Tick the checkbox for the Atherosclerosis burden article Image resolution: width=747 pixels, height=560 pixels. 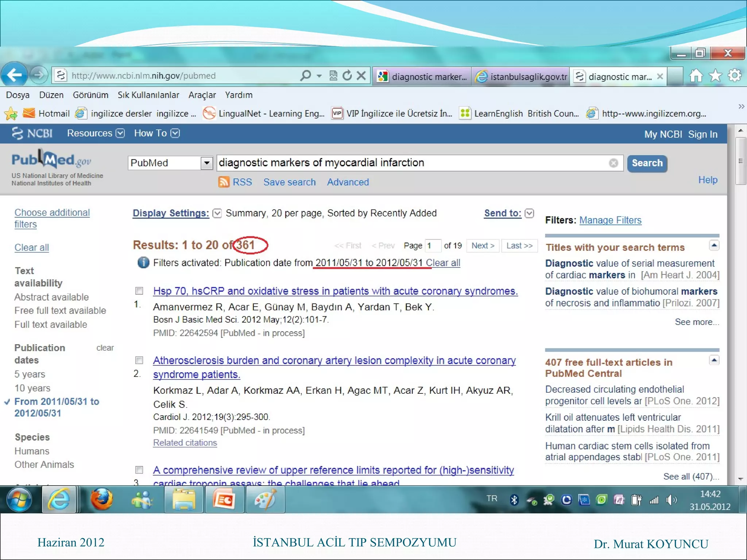pos(139,360)
